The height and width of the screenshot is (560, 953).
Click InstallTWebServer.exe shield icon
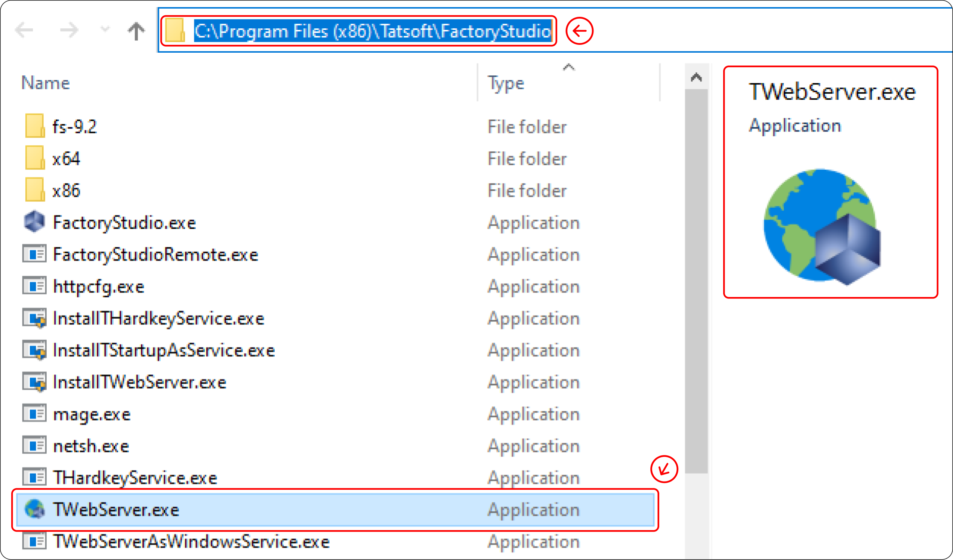[34, 382]
